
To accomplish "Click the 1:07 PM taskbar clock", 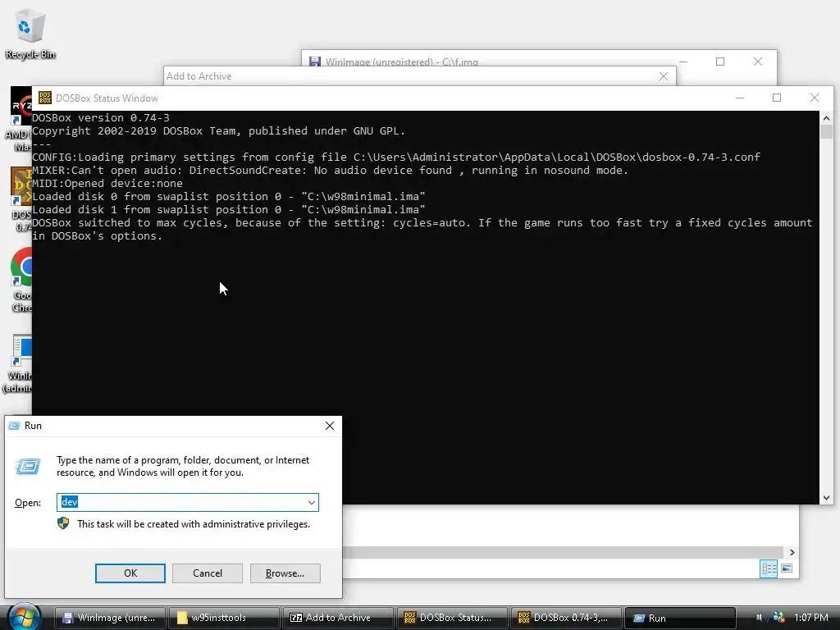I will pos(811,617).
